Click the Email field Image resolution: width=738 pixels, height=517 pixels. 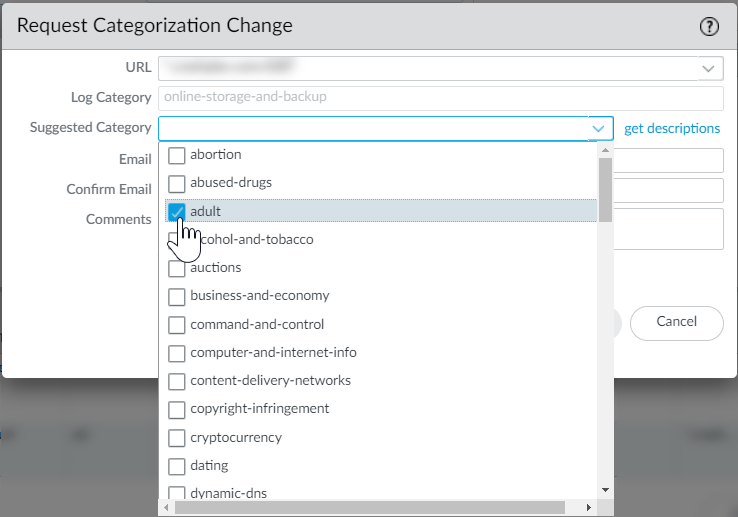pos(668,161)
